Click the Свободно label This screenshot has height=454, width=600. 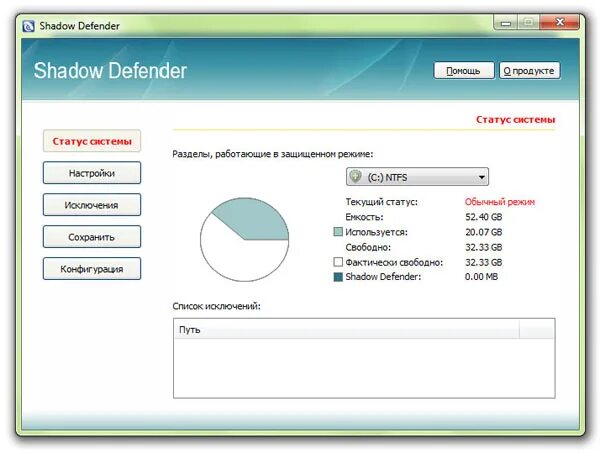pos(368,247)
